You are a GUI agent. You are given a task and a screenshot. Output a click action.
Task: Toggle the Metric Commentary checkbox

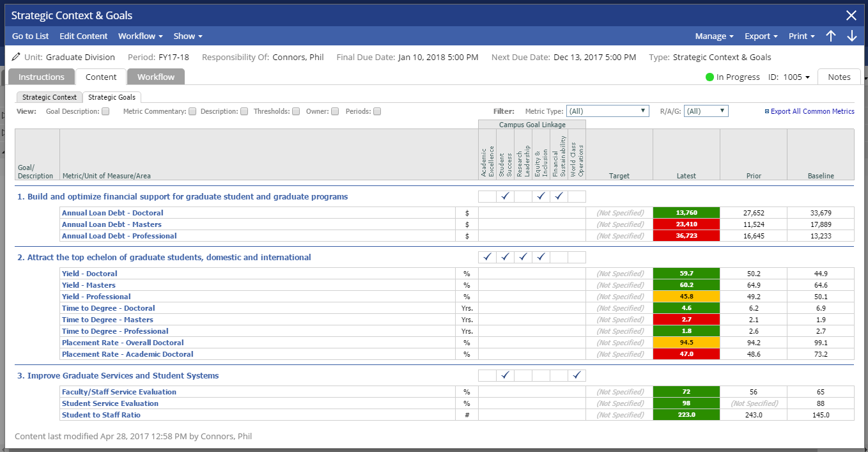click(192, 111)
